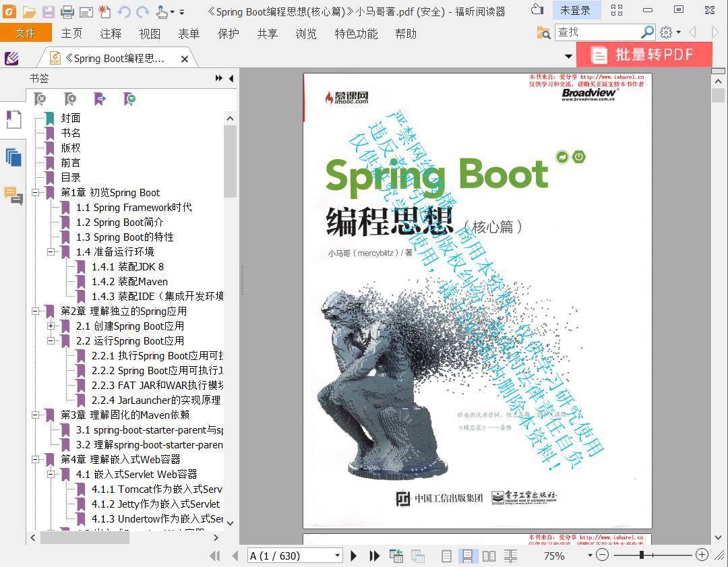The height and width of the screenshot is (567, 728).
Task: Select the hand touch mode icon
Action: (x=162, y=11)
